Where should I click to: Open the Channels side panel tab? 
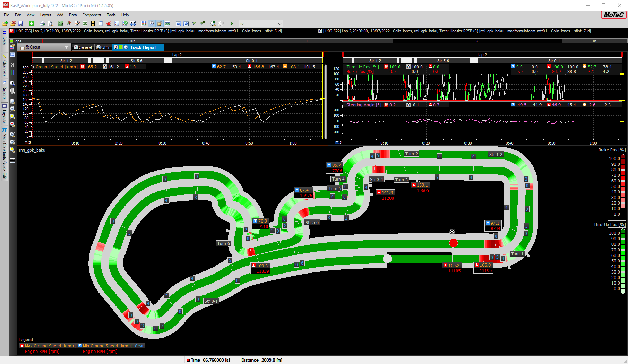[x=5, y=66]
